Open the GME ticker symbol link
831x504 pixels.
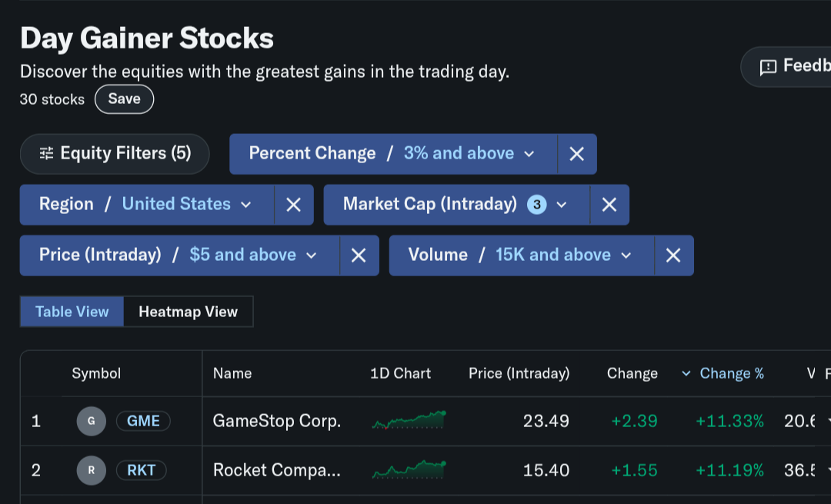point(143,421)
